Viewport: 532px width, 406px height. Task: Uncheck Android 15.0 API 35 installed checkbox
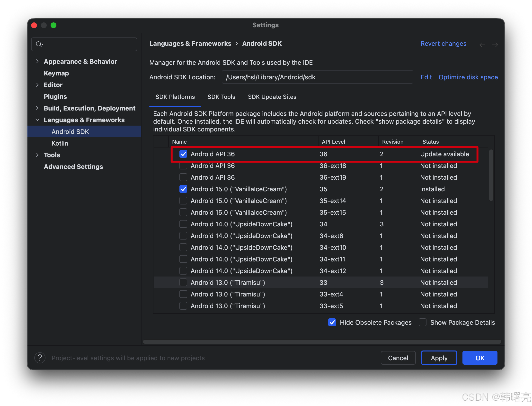[183, 189]
